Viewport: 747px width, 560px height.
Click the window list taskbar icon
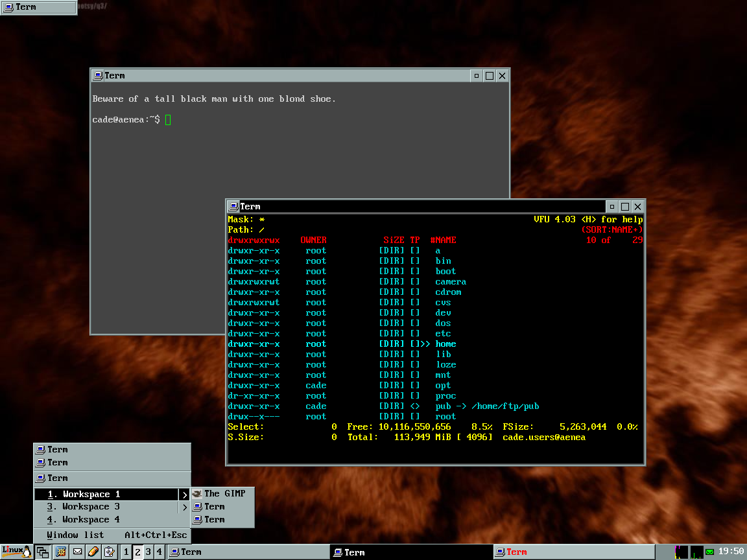click(x=42, y=552)
